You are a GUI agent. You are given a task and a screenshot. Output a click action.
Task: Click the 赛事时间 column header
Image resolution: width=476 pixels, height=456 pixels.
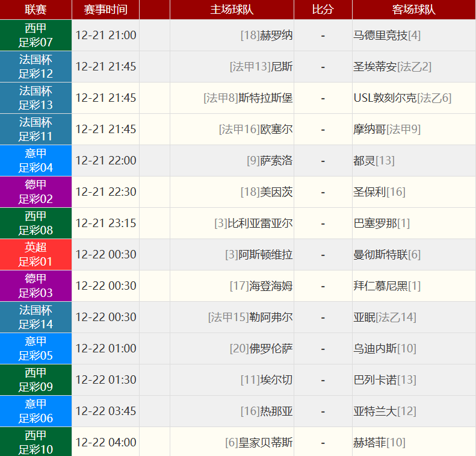[105, 10]
